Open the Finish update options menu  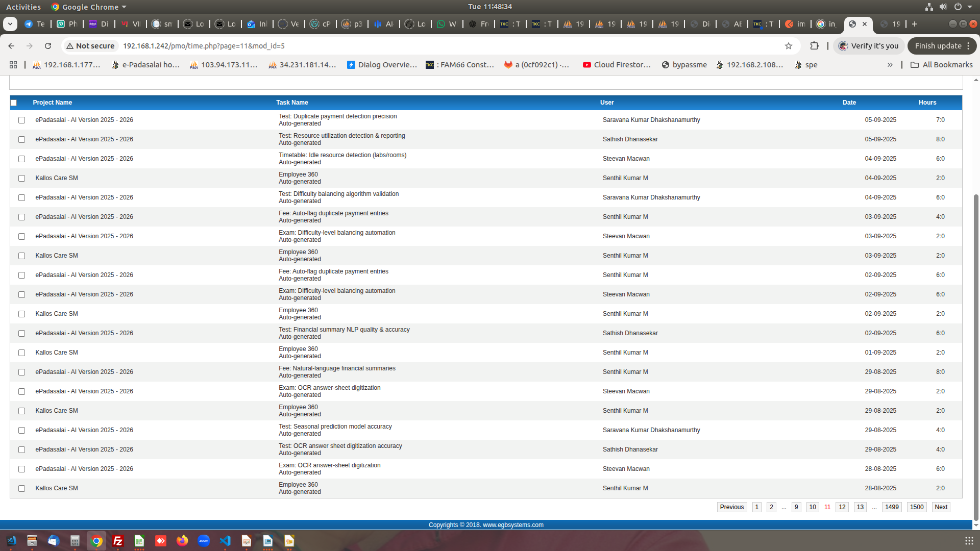click(x=968, y=46)
